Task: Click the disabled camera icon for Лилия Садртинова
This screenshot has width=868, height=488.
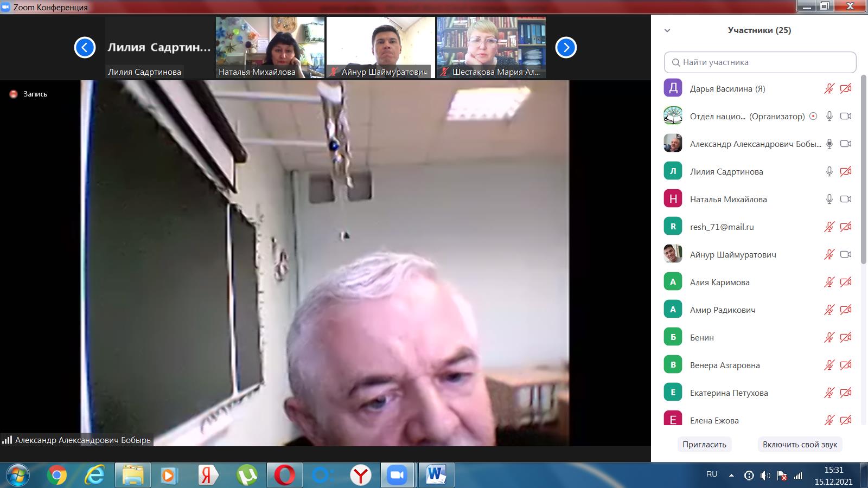Action: click(x=845, y=171)
